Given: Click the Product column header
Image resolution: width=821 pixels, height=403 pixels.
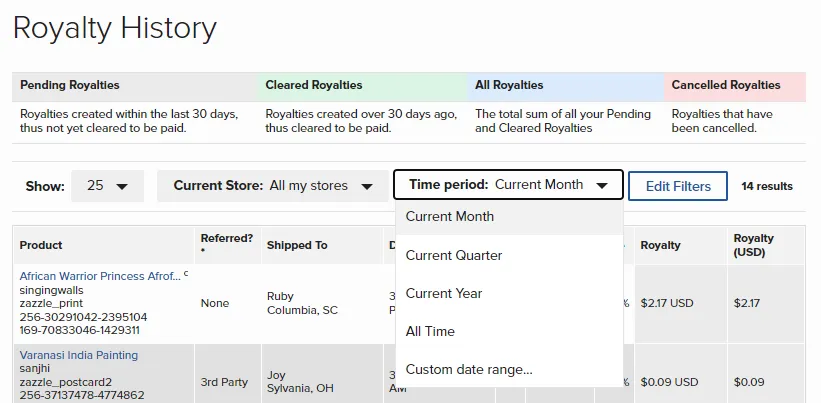Looking at the screenshot, I should click(x=41, y=245).
